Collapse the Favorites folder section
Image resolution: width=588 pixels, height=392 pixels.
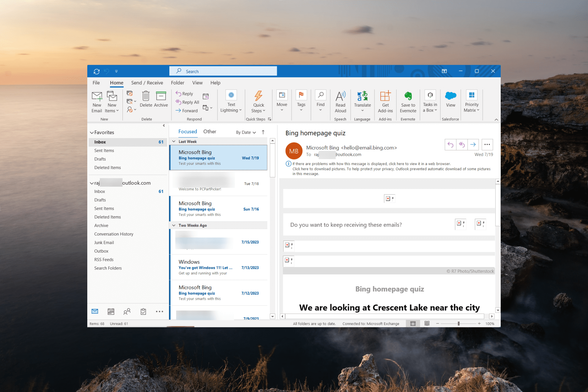(92, 133)
